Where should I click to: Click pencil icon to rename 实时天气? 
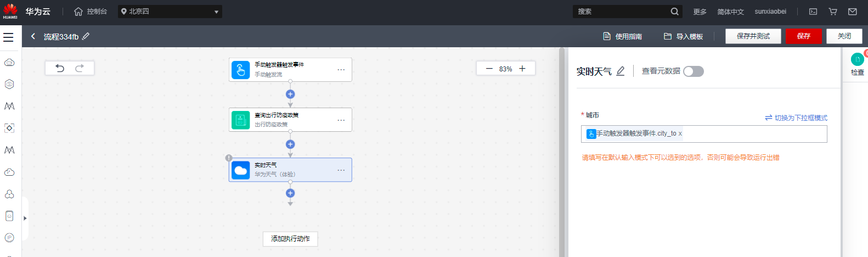621,71
